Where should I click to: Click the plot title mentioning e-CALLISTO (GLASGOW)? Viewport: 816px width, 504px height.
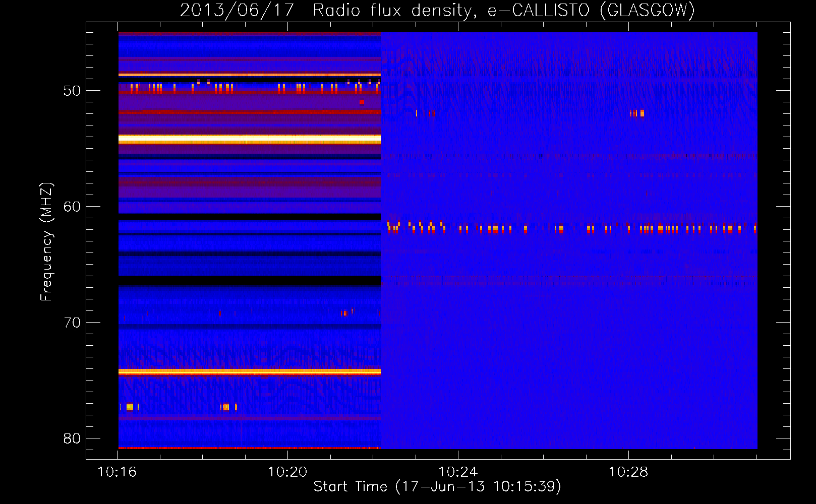[437, 10]
